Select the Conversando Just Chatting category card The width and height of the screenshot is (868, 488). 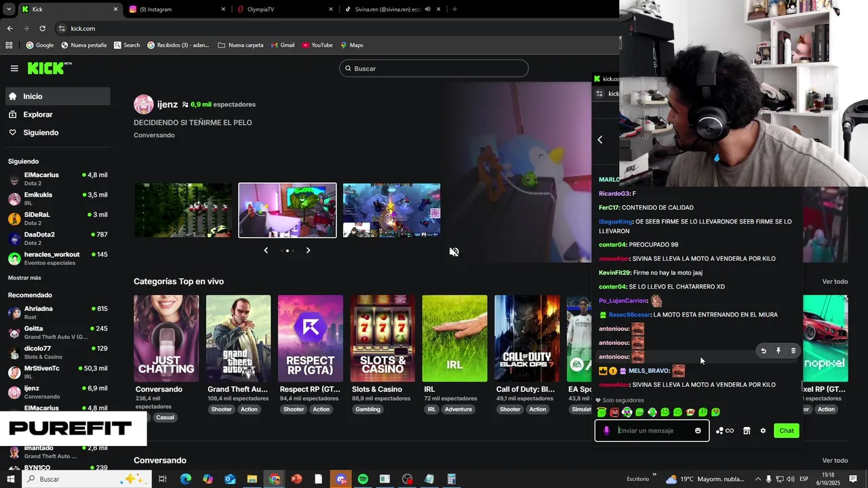point(166,338)
